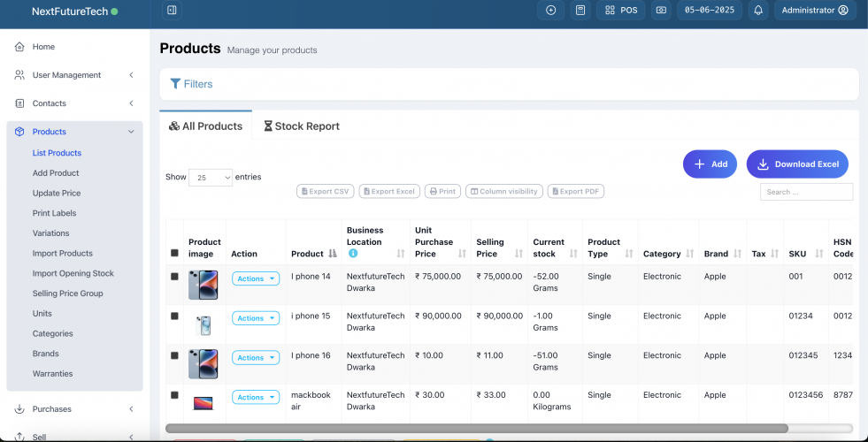Screen dimensions: 868x442
Task: Open the calculator icon in header
Action: coord(580,10)
